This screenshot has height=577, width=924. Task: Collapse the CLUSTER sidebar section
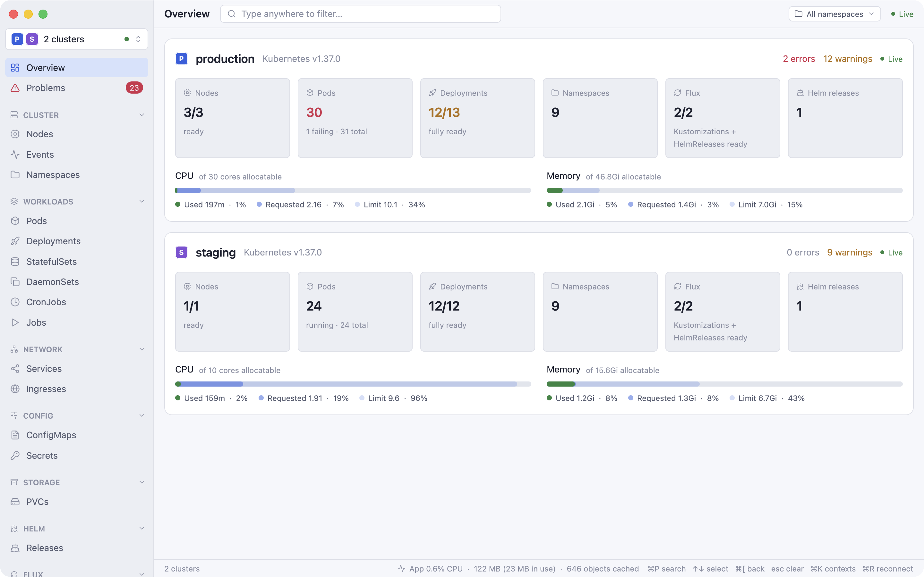click(x=142, y=115)
